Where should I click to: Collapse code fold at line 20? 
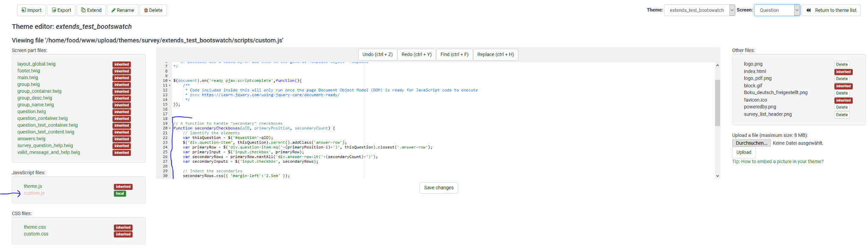click(x=170, y=128)
